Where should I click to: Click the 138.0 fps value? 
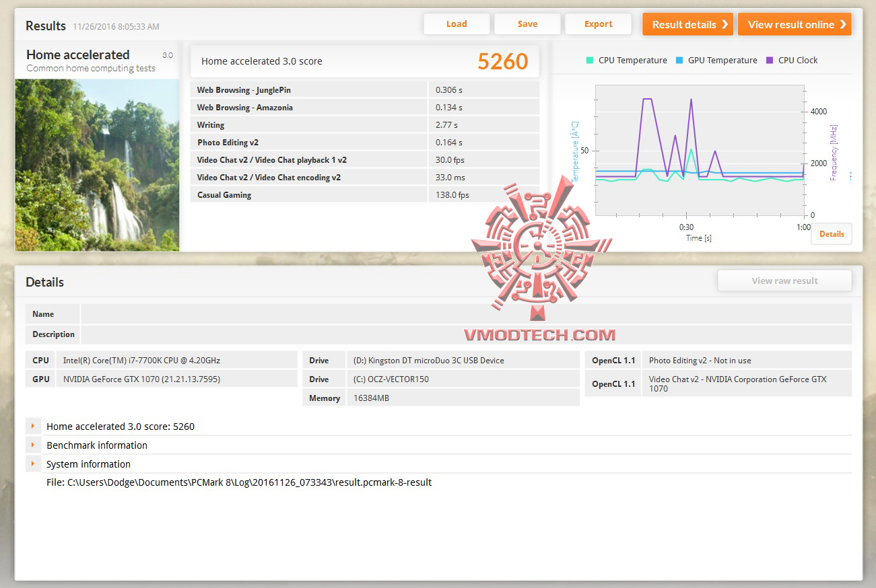click(452, 195)
